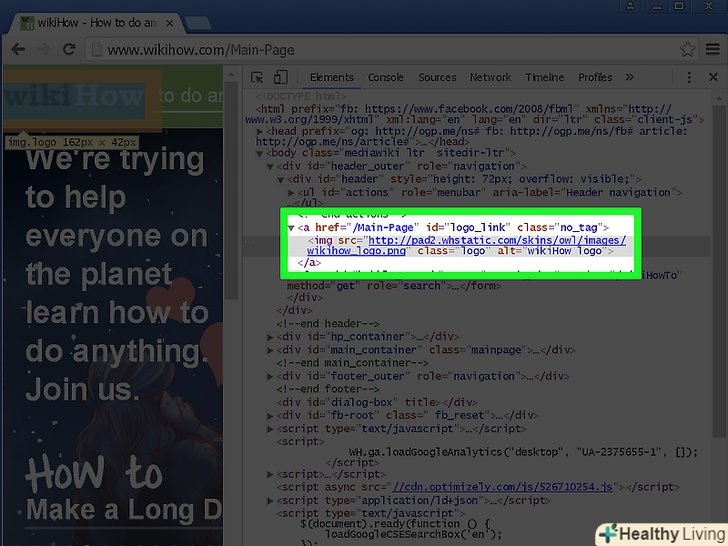Select the html prefix element line

474,114
